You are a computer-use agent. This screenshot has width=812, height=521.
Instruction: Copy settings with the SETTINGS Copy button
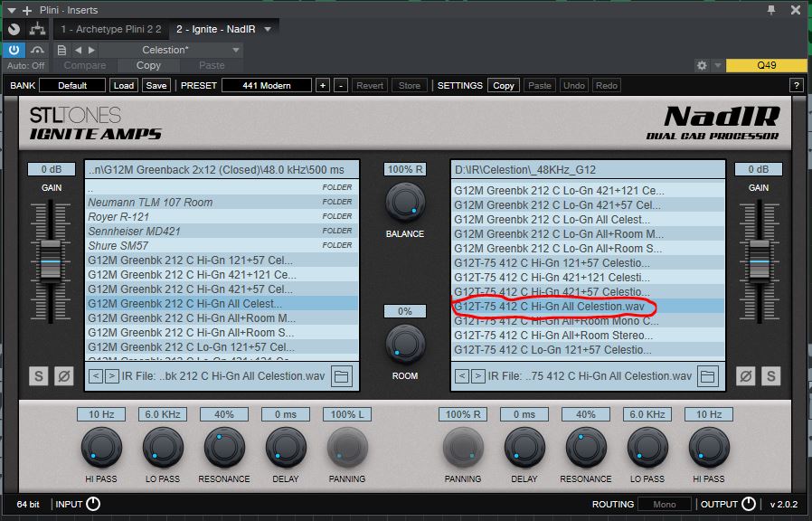click(x=504, y=85)
